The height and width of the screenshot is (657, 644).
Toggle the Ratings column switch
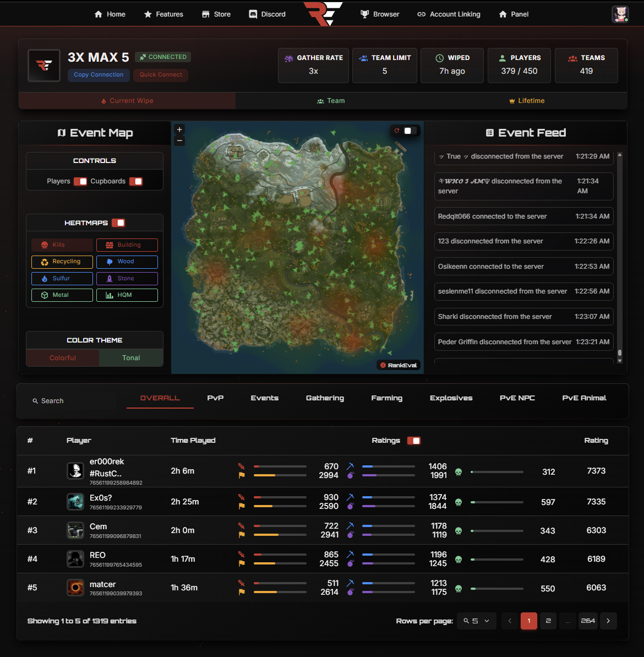pyautogui.click(x=413, y=441)
